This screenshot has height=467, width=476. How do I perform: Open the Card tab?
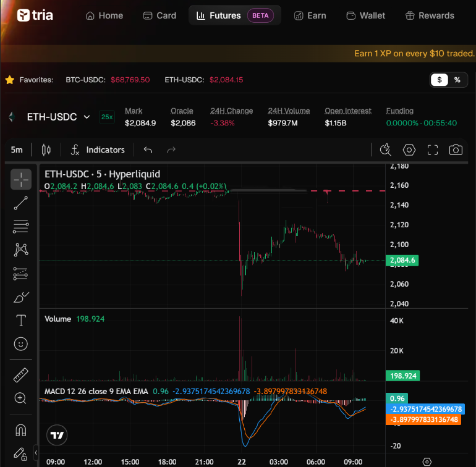click(159, 15)
